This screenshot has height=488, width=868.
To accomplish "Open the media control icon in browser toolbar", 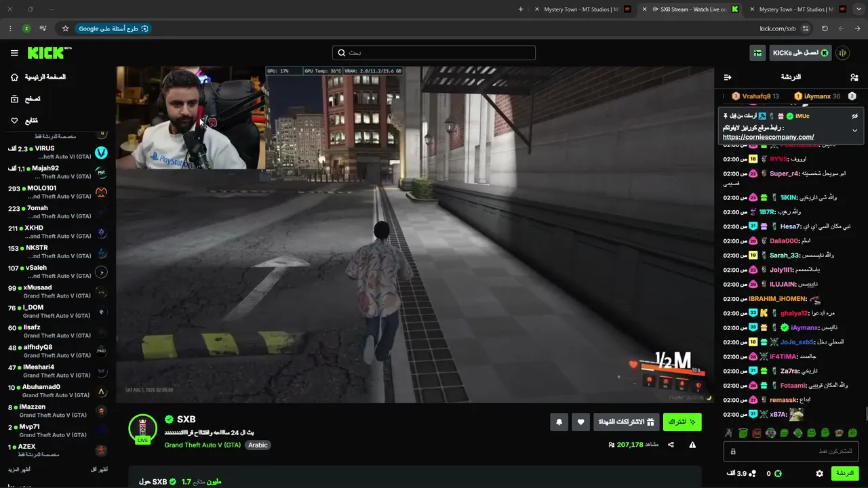I will click(x=43, y=28).
